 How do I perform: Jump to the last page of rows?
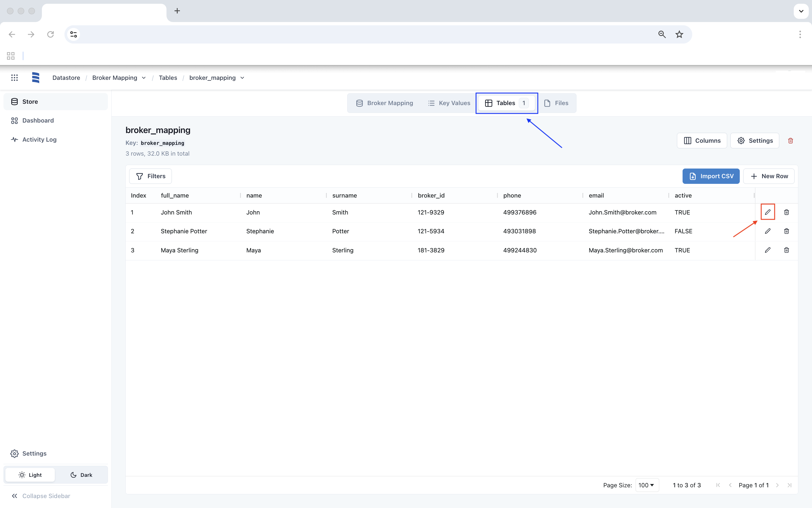(x=789, y=485)
